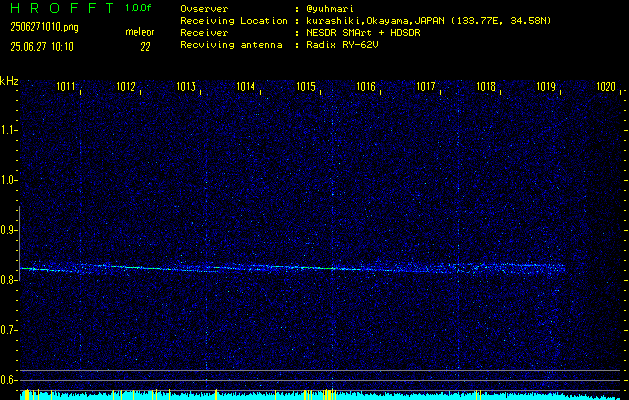Click the Receiving Location label
The image size is (629, 400).
pyautogui.click(x=234, y=21)
